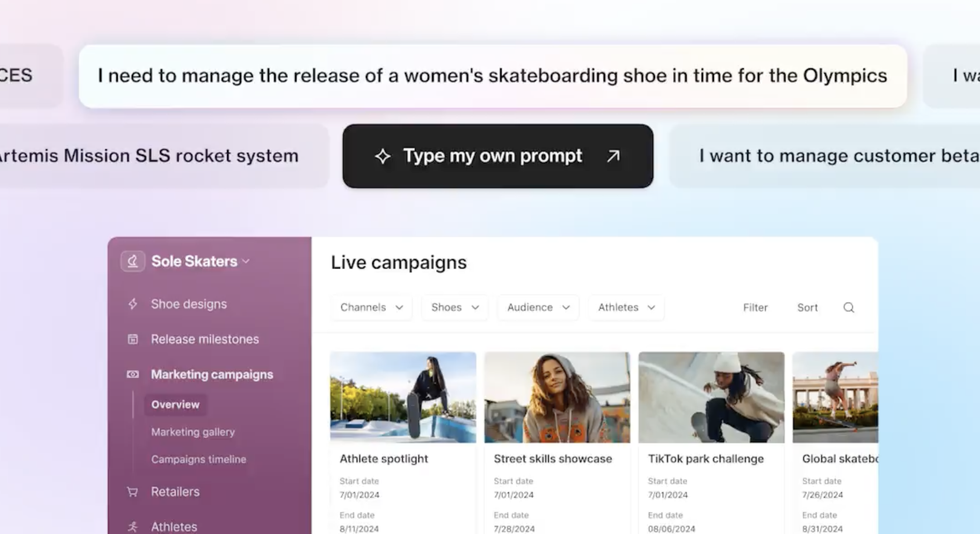Open the Athletes filter dropdown
Image resolution: width=980 pixels, height=534 pixels.
[x=626, y=307]
